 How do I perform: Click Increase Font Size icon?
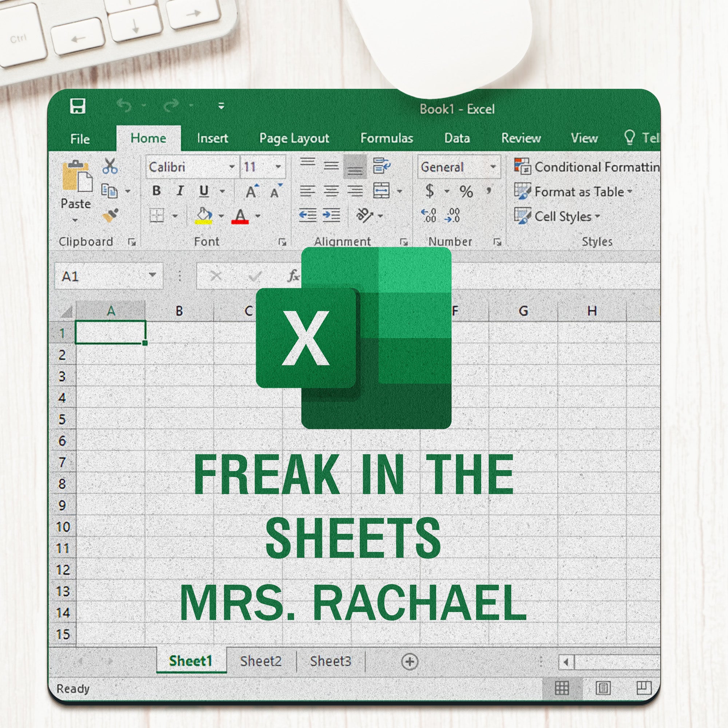(252, 191)
